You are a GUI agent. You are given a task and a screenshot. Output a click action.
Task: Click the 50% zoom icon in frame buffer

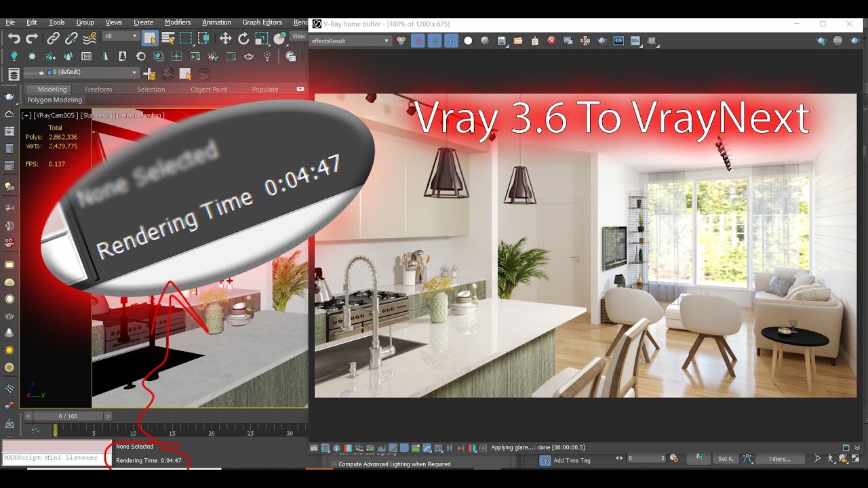635,41
